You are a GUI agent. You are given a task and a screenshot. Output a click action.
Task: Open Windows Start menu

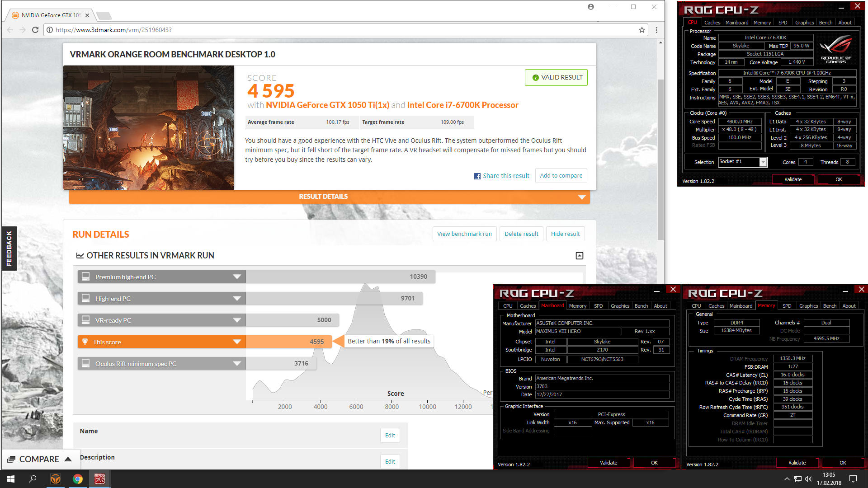pos(11,479)
